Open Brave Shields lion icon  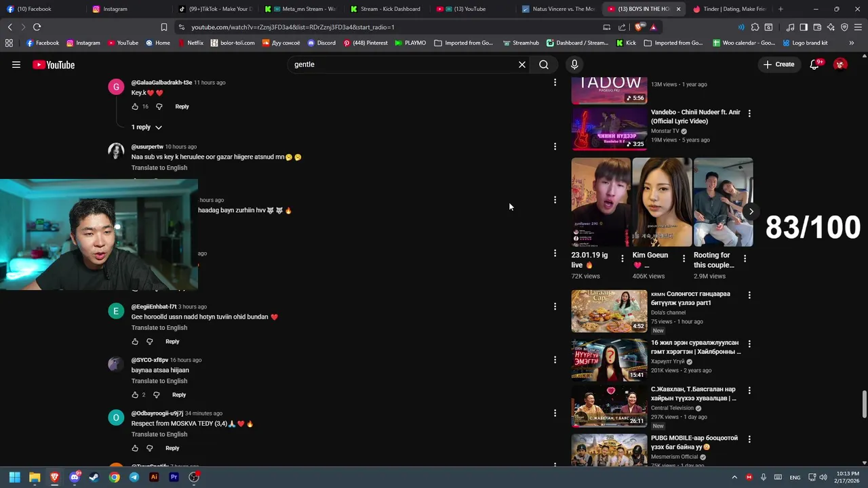[x=639, y=27]
